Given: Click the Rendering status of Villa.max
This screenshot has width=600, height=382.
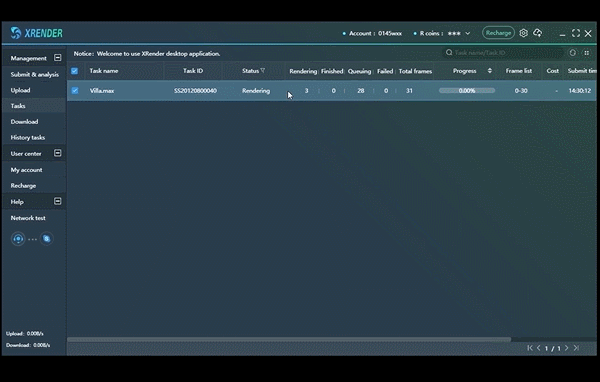Looking at the screenshot, I should coord(256,91).
